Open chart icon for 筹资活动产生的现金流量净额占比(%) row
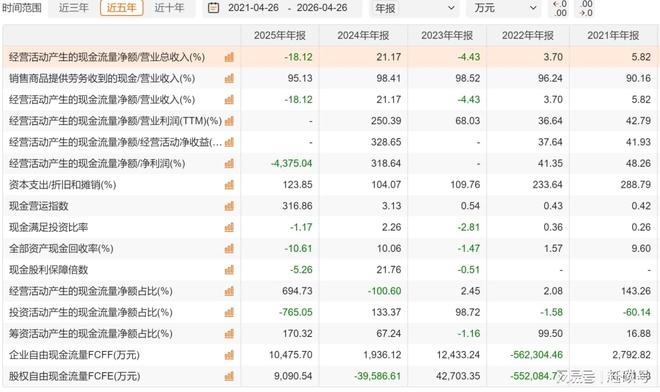 [x=229, y=334]
